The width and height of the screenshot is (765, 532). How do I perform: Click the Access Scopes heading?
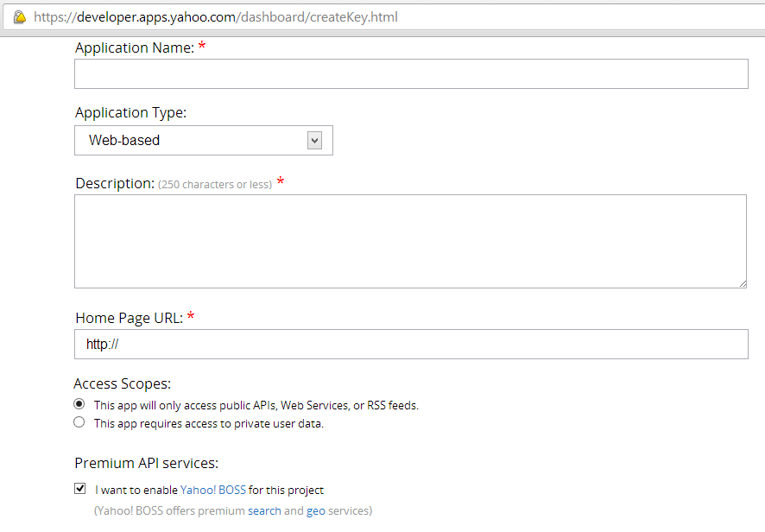click(x=123, y=384)
